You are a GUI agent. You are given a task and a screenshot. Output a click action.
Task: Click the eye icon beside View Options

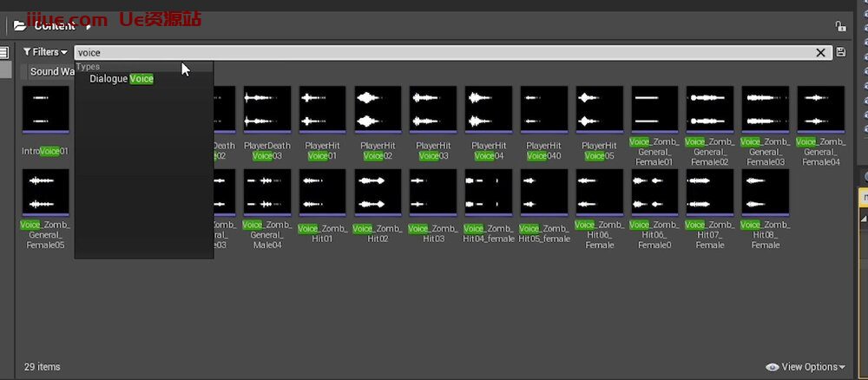[773, 367]
